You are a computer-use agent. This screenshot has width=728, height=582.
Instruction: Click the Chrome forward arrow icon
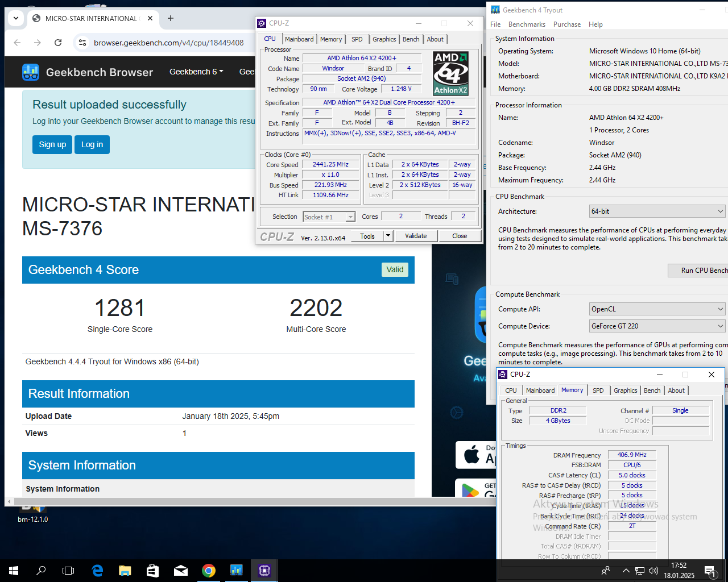tap(38, 43)
